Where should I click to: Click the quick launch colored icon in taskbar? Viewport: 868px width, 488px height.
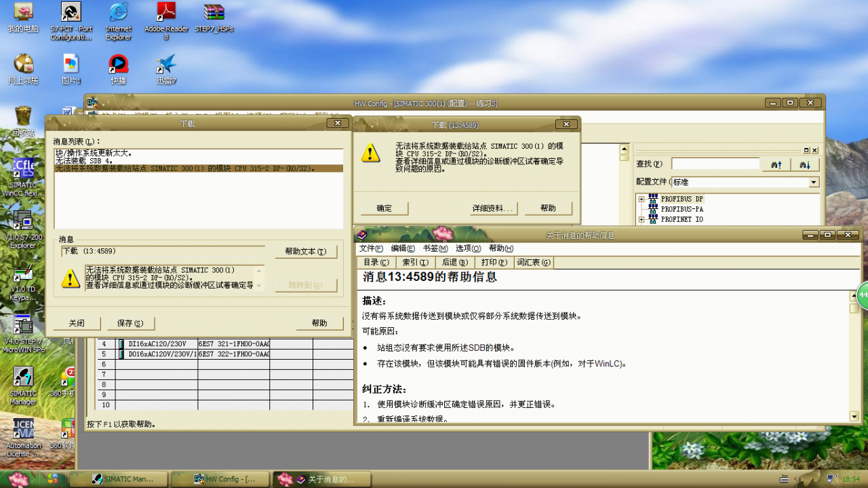tap(52, 478)
